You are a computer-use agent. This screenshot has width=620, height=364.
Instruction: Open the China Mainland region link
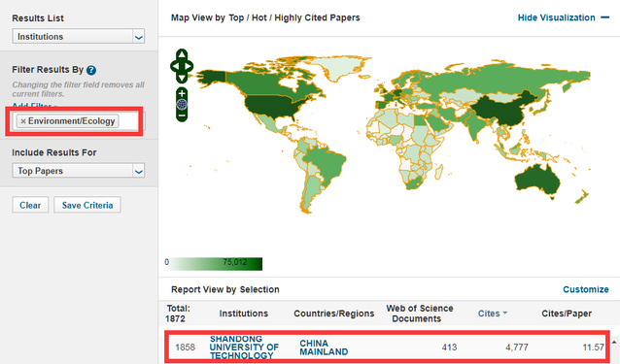(x=324, y=347)
